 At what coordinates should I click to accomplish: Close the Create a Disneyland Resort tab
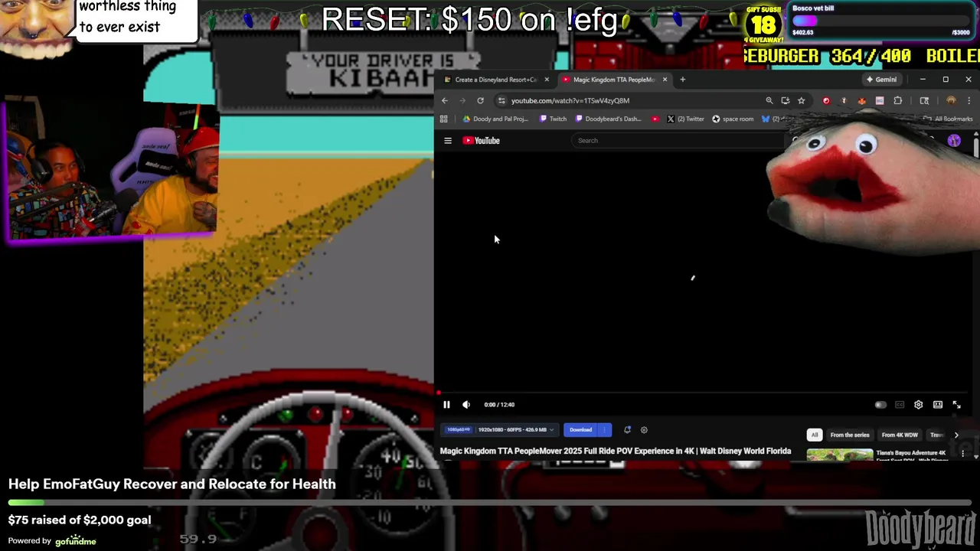tap(547, 80)
